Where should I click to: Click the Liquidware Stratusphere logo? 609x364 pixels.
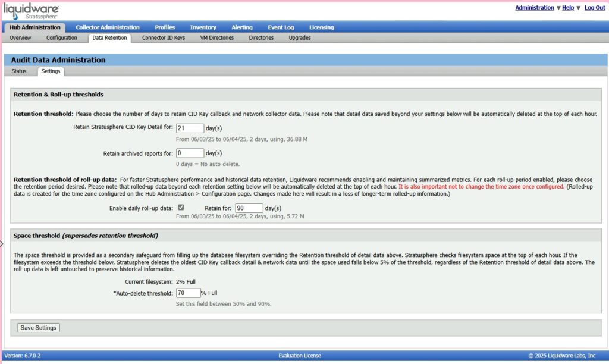click(x=31, y=11)
